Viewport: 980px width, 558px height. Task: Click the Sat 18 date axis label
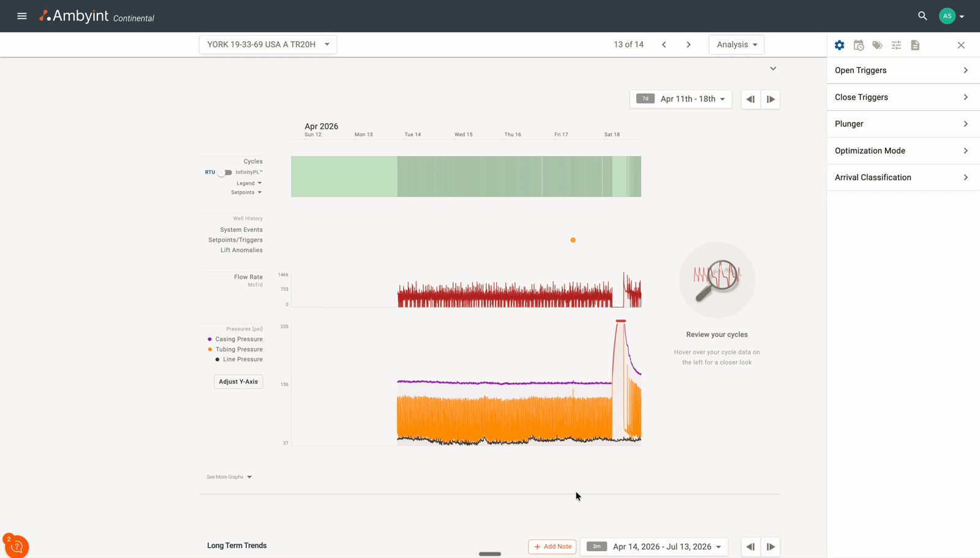(x=612, y=135)
